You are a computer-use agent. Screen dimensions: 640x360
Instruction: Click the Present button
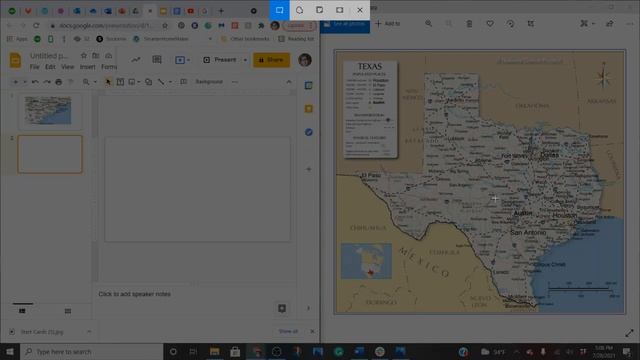click(220, 60)
